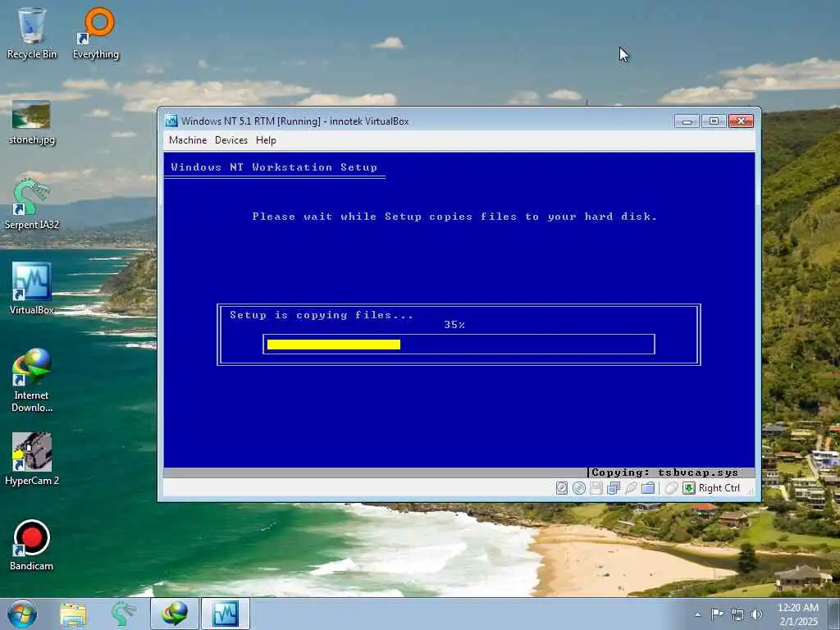Click 'Copying: tsbvcap.sys' status text

click(664, 472)
